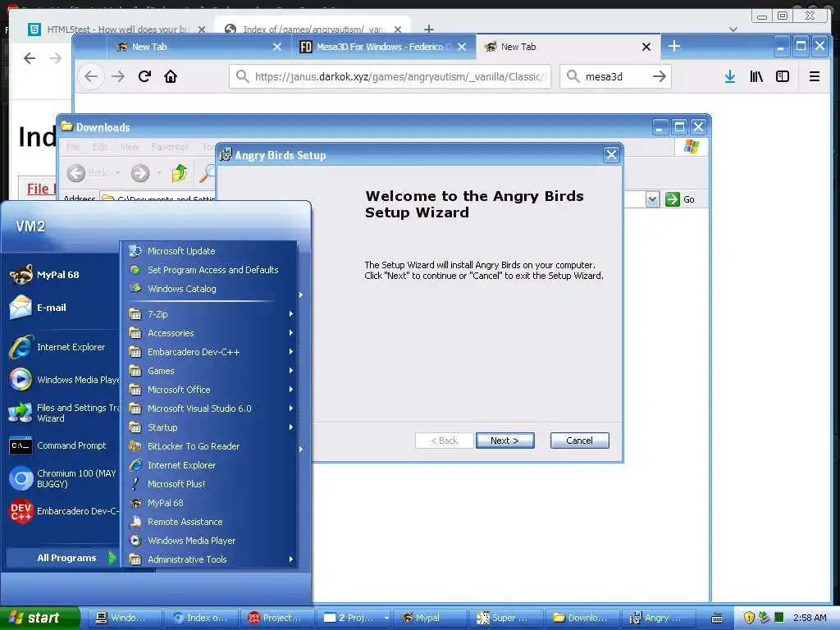Click the Back arrow in Downloads toolbar
Screen dimensions: 840x630
tap(76, 173)
